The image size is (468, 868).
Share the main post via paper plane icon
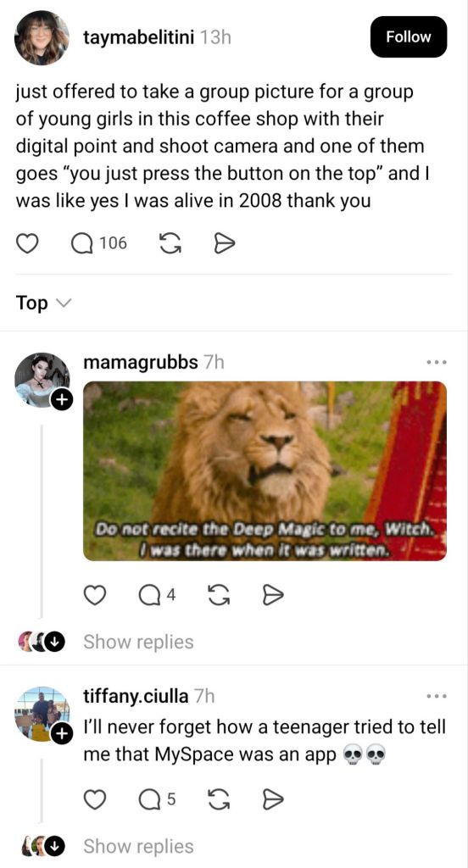[225, 243]
